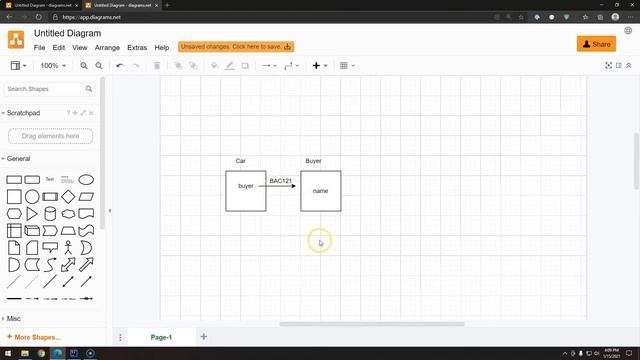Open the waypoints style dropdown
The width and height of the screenshot is (640, 360).
click(x=291, y=66)
